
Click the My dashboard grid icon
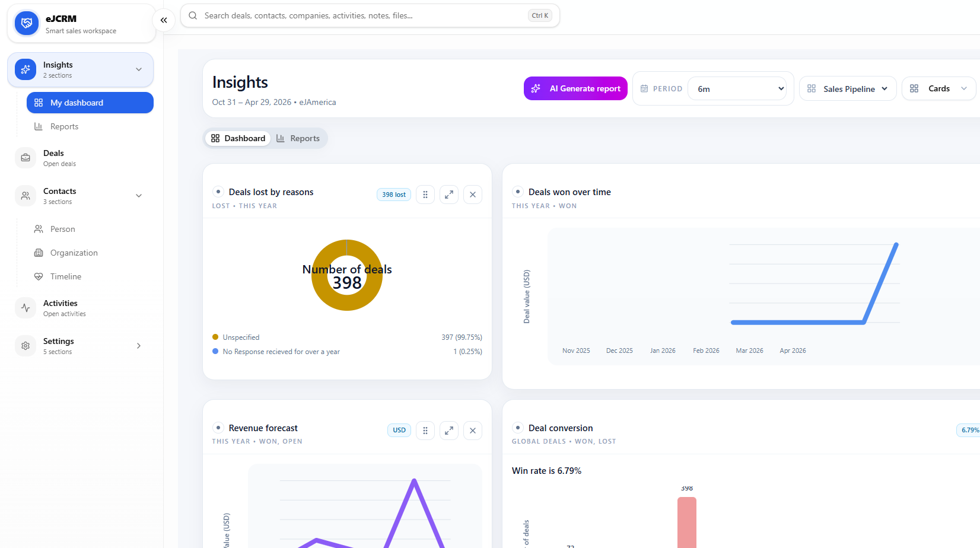(x=39, y=103)
